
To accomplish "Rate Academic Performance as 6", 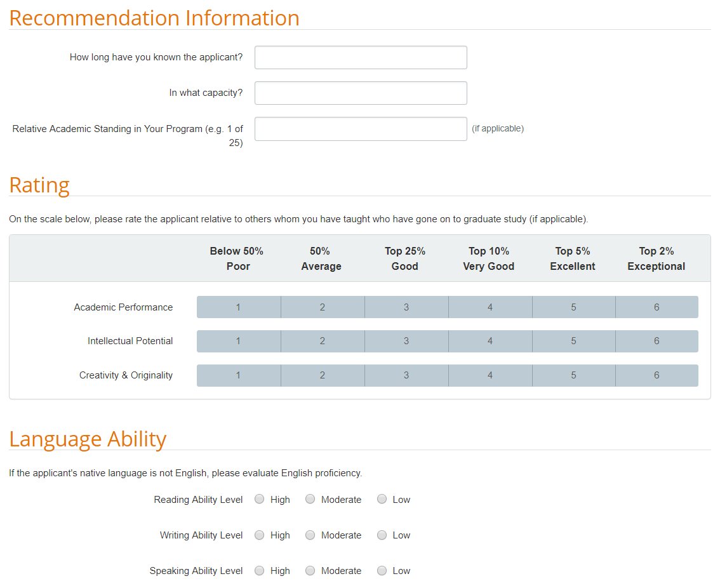I will tap(657, 307).
